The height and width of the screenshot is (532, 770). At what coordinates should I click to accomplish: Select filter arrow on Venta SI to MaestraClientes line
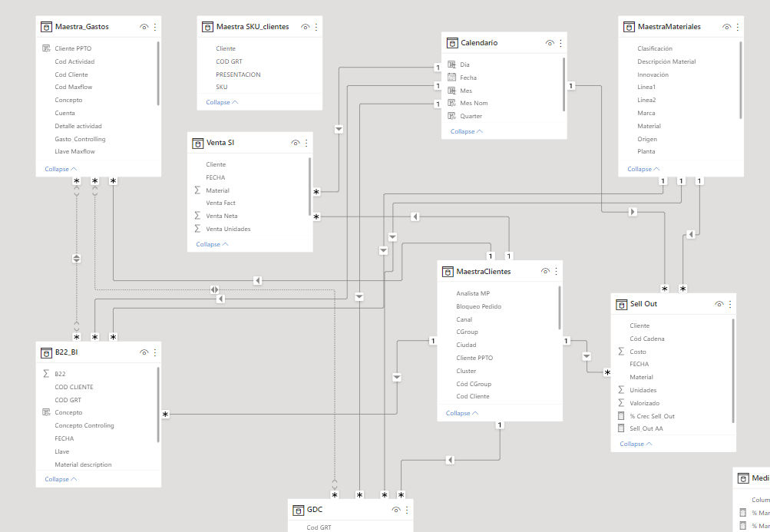click(415, 216)
